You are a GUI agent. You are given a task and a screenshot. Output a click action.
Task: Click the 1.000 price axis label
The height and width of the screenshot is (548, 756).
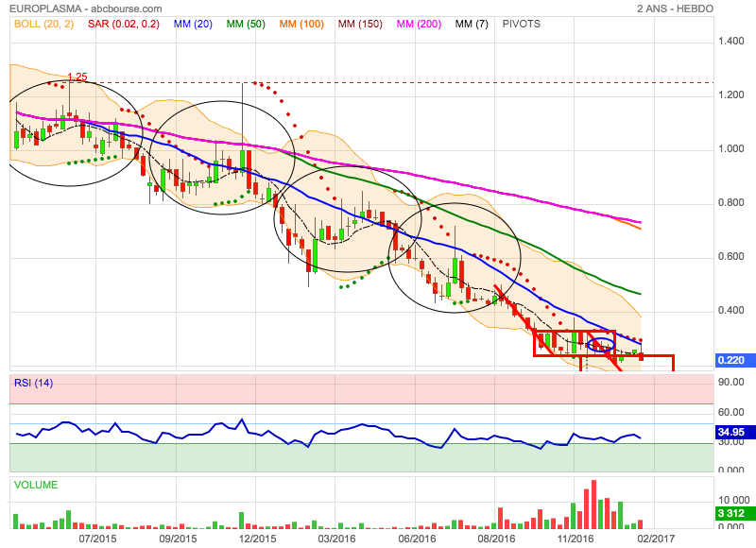[x=730, y=149]
